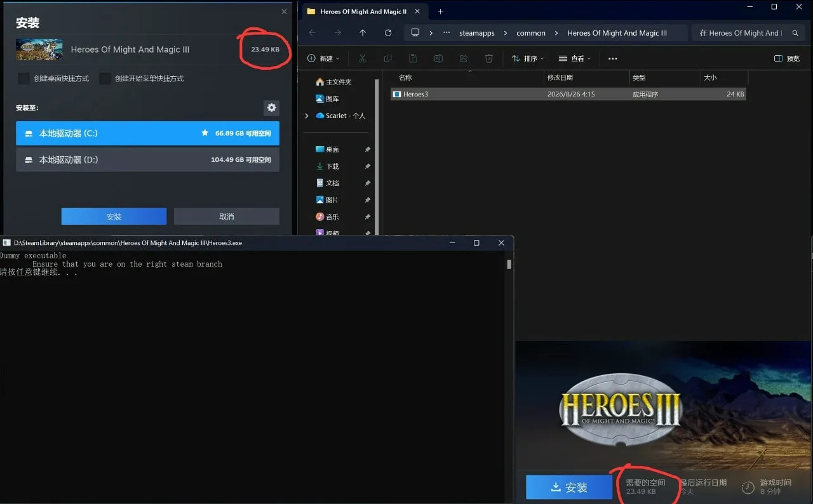This screenshot has width=813, height=504.
Task: Unpin 下载 using its pin icon
Action: 367,166
